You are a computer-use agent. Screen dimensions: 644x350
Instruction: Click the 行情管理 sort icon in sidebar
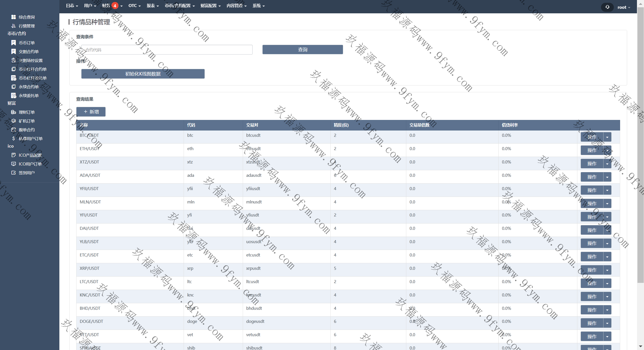click(14, 26)
